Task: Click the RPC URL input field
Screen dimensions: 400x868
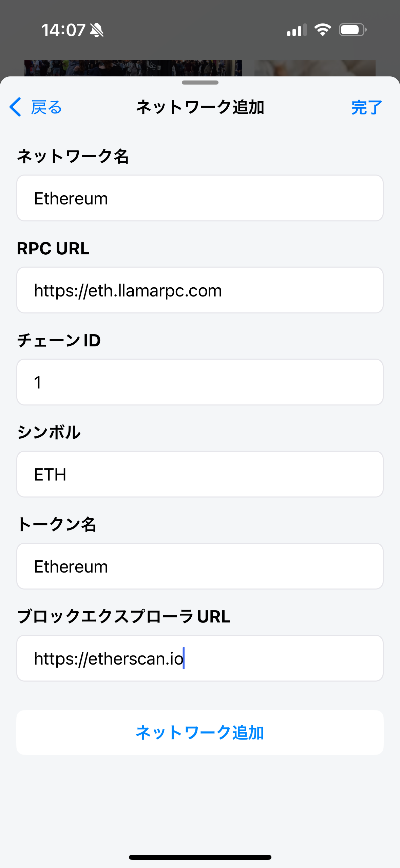Action: coord(200,290)
